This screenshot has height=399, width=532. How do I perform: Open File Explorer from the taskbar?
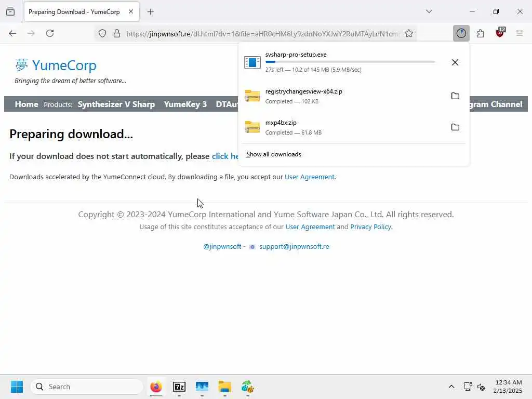pyautogui.click(x=224, y=387)
